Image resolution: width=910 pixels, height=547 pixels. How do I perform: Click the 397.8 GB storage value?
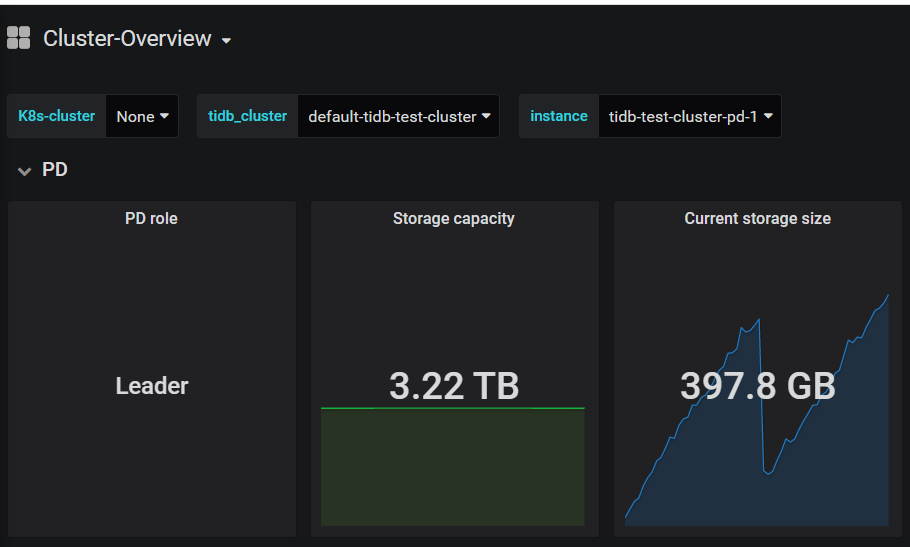(757, 386)
